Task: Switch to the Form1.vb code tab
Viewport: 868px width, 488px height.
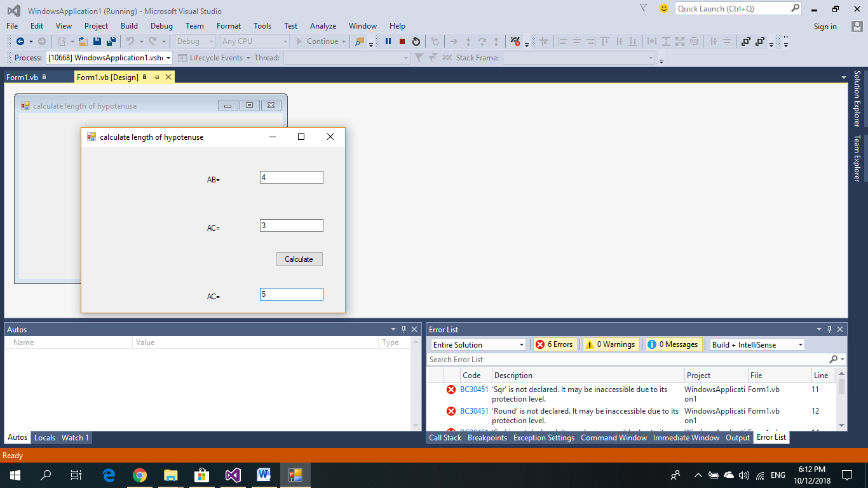Action: click(x=22, y=78)
